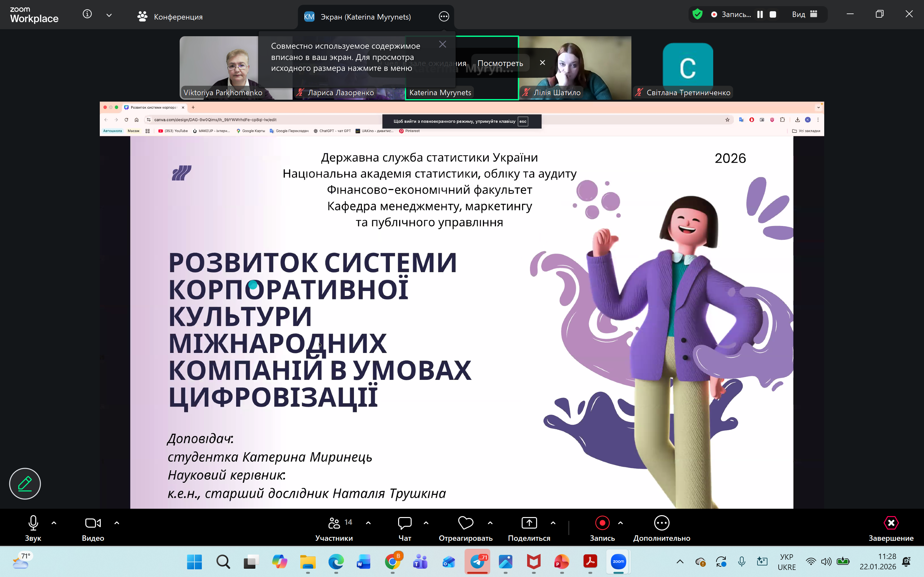Expand audio options arrow next to Звук

(54, 523)
